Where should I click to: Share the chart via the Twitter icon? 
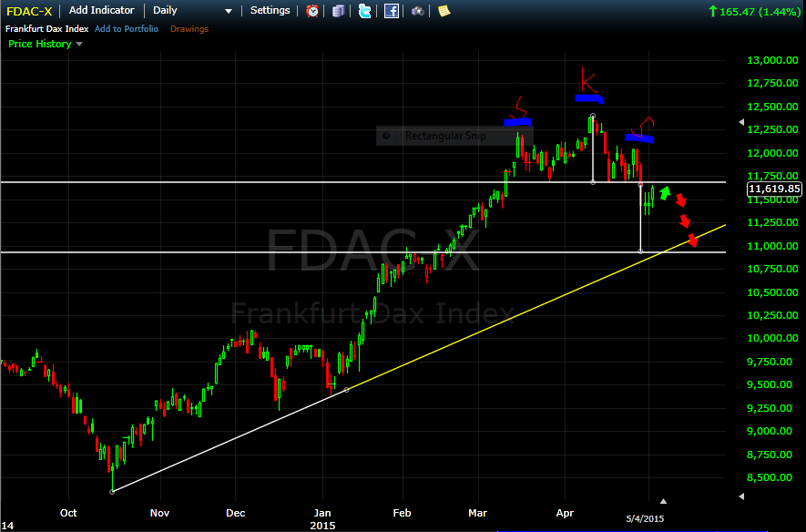[x=364, y=11]
